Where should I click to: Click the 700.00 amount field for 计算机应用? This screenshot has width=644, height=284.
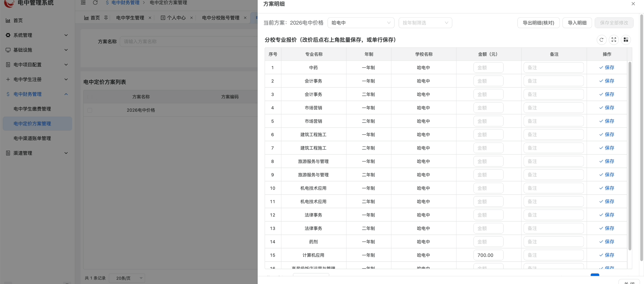point(488,255)
